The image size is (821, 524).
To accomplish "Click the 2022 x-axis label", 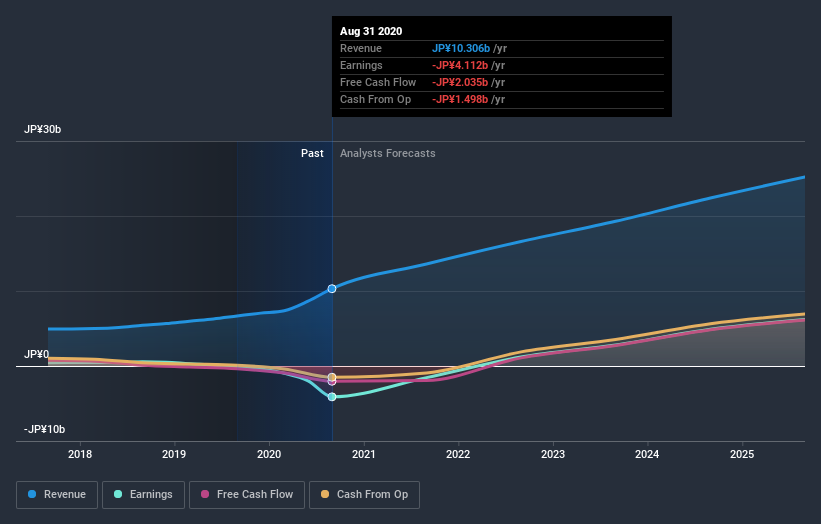I will point(458,454).
